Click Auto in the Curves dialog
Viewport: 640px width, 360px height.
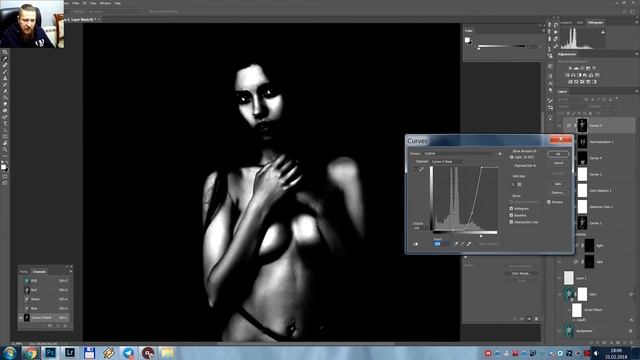[558, 184]
